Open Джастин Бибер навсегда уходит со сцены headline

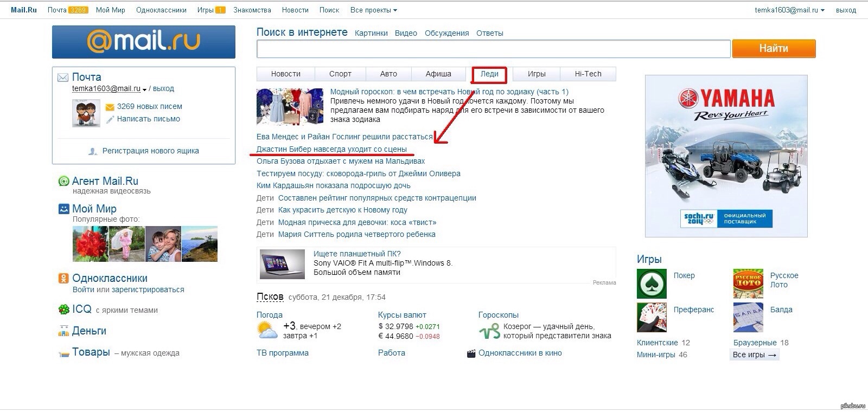(331, 149)
